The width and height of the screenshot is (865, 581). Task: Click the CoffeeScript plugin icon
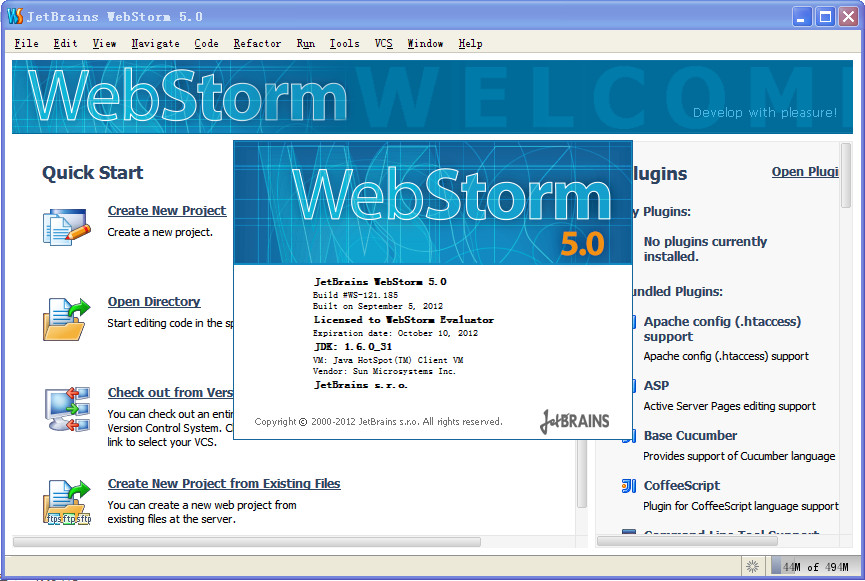[628, 486]
